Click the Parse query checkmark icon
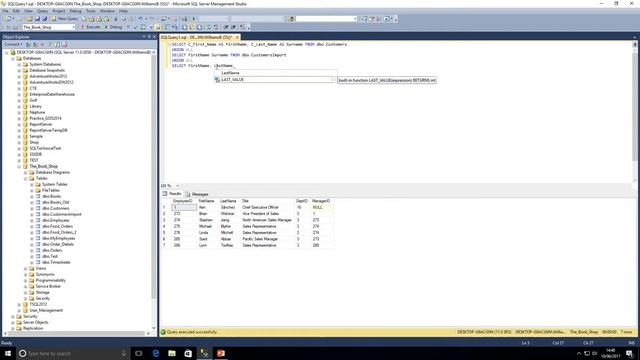The image size is (640, 360). (136, 27)
